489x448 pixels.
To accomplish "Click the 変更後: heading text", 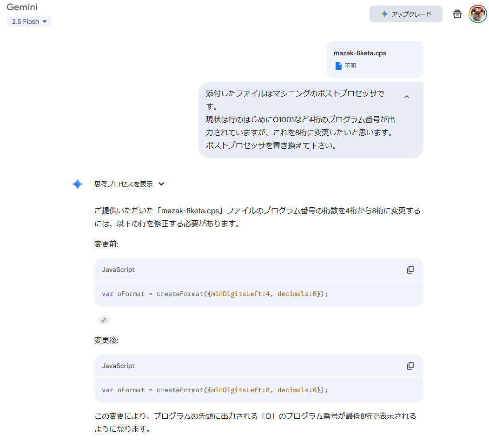I will coord(106,341).
